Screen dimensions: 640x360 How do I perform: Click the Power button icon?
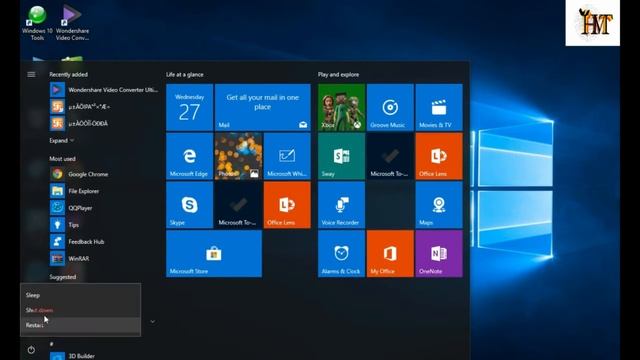click(x=31, y=350)
